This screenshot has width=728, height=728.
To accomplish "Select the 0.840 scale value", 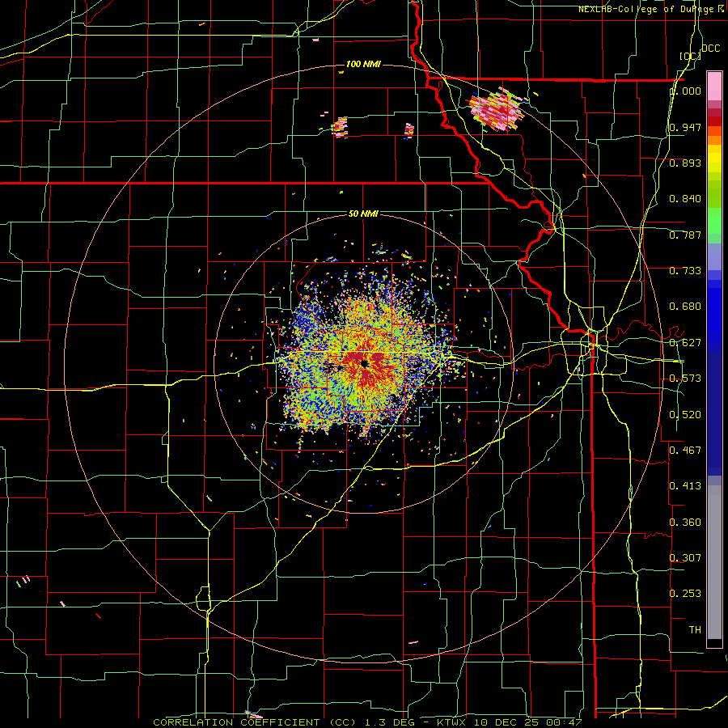I will (x=685, y=199).
